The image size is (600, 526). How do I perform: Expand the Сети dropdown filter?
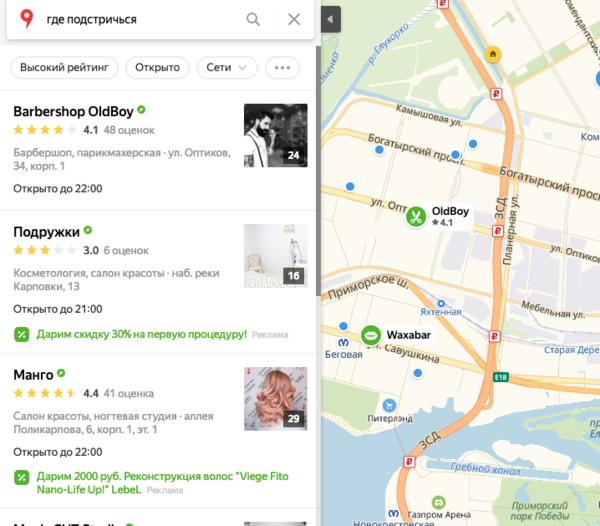coord(227,68)
